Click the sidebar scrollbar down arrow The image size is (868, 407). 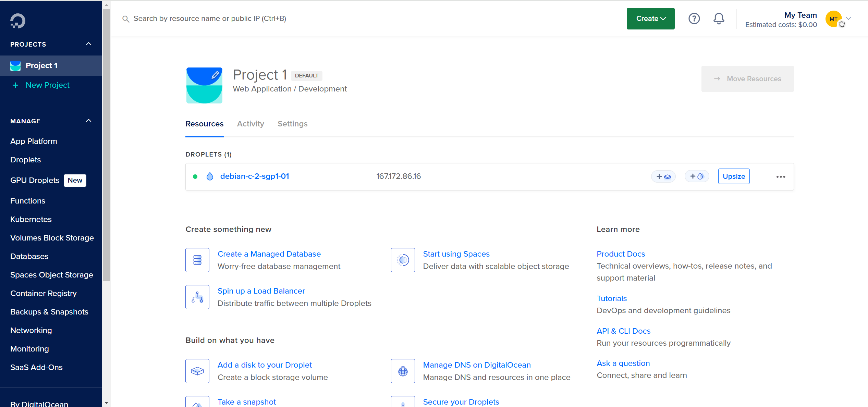point(106,403)
